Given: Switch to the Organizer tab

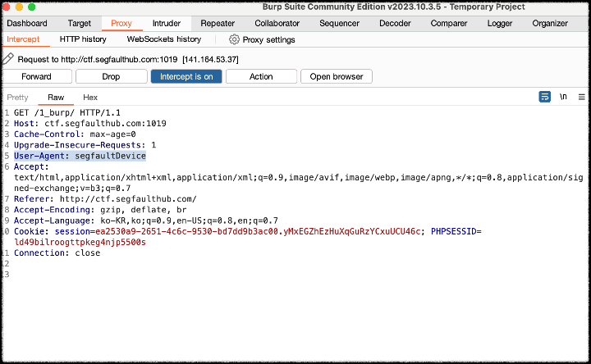Looking at the screenshot, I should point(550,23).
